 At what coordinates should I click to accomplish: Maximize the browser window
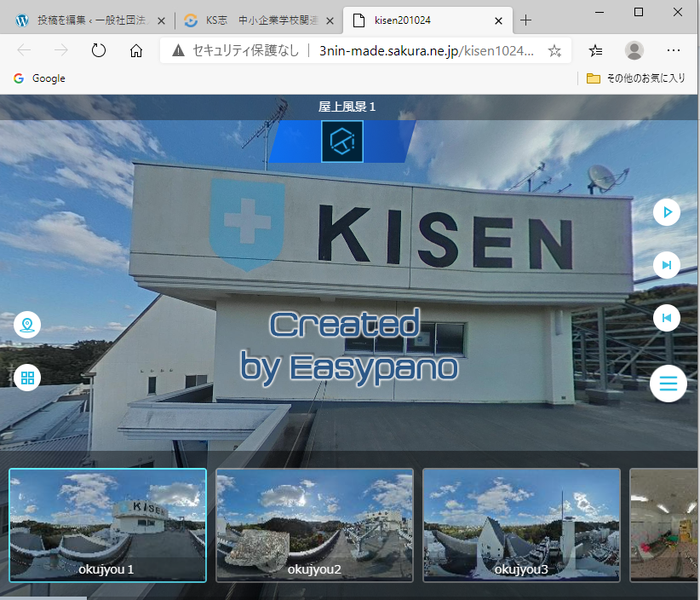point(639,12)
